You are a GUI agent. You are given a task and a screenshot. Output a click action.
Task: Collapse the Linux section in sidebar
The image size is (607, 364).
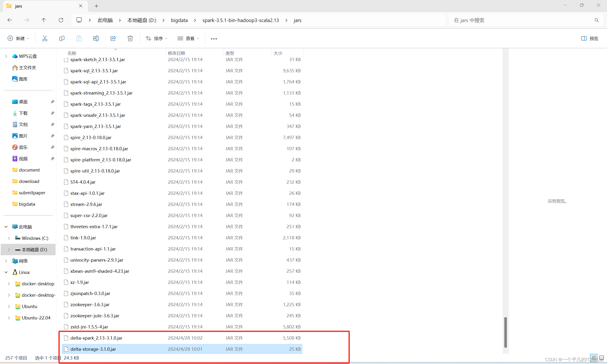tap(6, 272)
